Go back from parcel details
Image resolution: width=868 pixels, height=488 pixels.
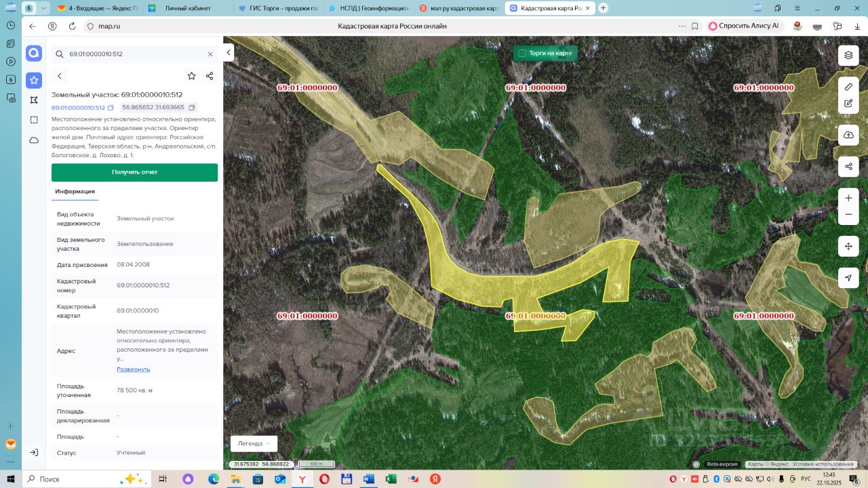[x=60, y=76]
